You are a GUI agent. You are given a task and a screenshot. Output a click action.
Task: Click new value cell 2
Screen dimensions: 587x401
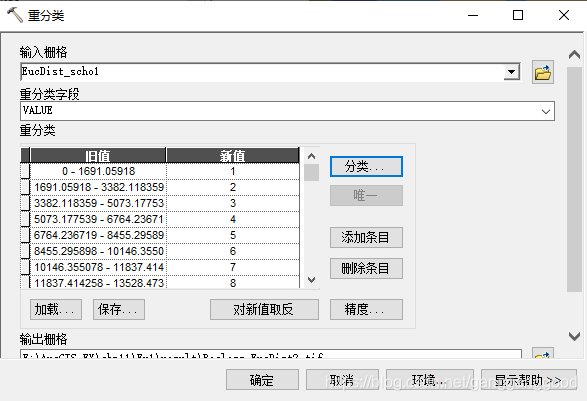coord(232,187)
